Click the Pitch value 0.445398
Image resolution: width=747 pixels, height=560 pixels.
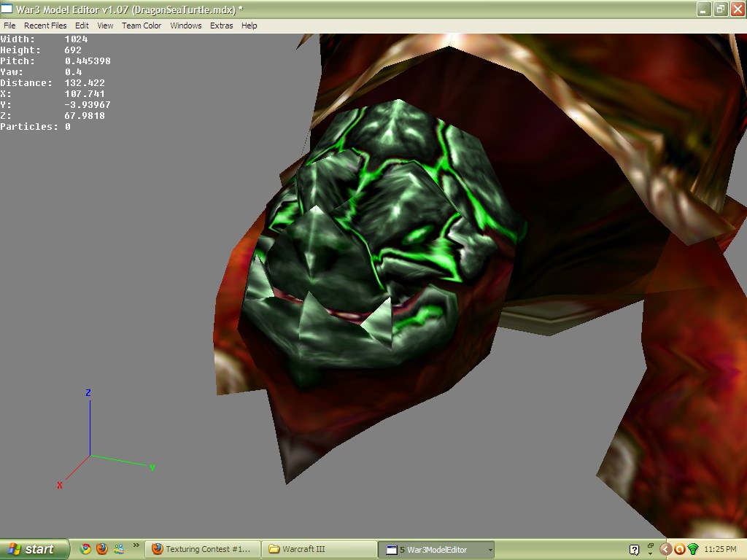click(x=88, y=61)
